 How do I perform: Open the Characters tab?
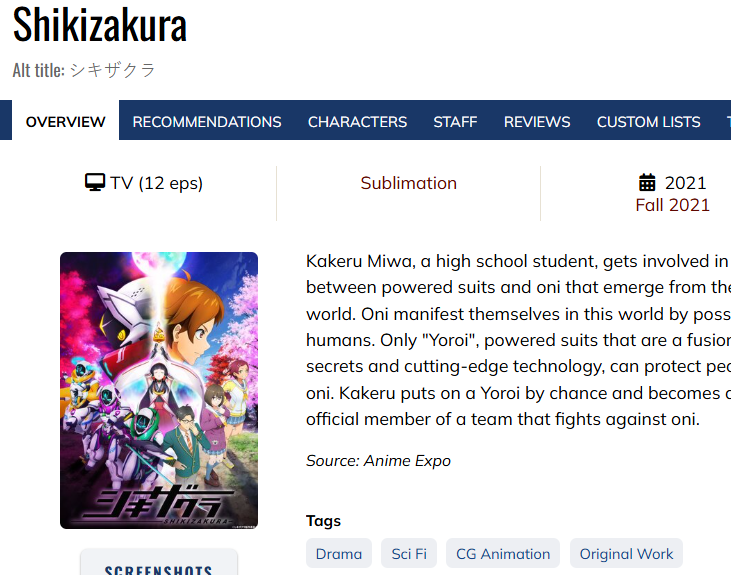point(357,122)
